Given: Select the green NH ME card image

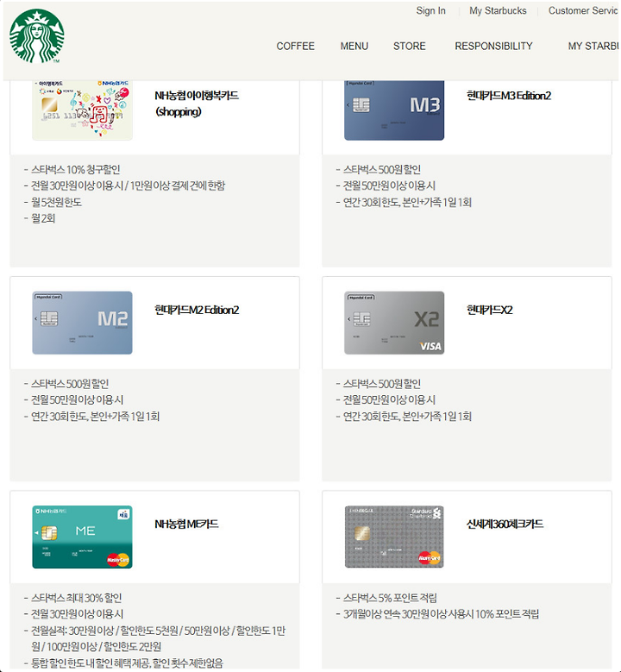Looking at the screenshot, I should pos(82,537).
